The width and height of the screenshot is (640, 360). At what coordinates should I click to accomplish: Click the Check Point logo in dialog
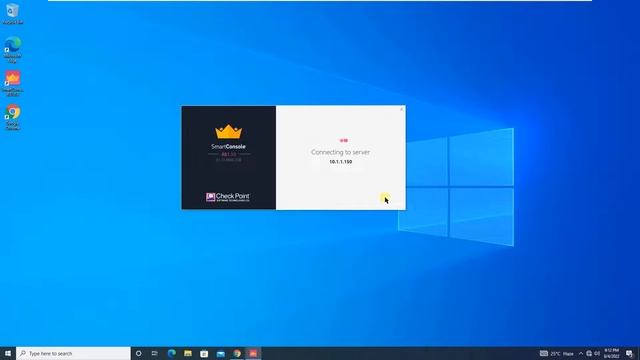pos(228,197)
